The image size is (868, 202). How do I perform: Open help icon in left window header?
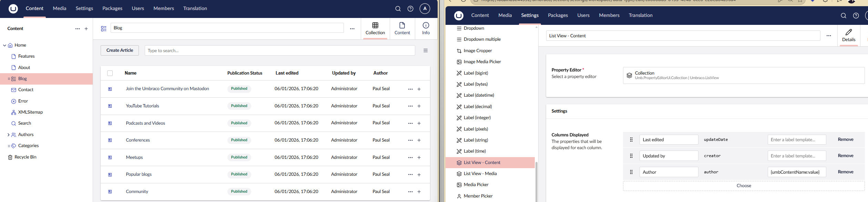[410, 9]
